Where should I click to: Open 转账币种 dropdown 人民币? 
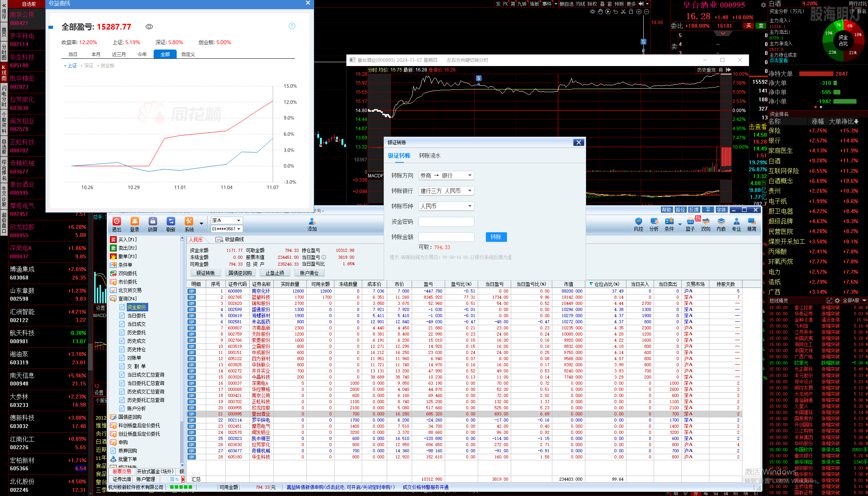[x=446, y=206]
